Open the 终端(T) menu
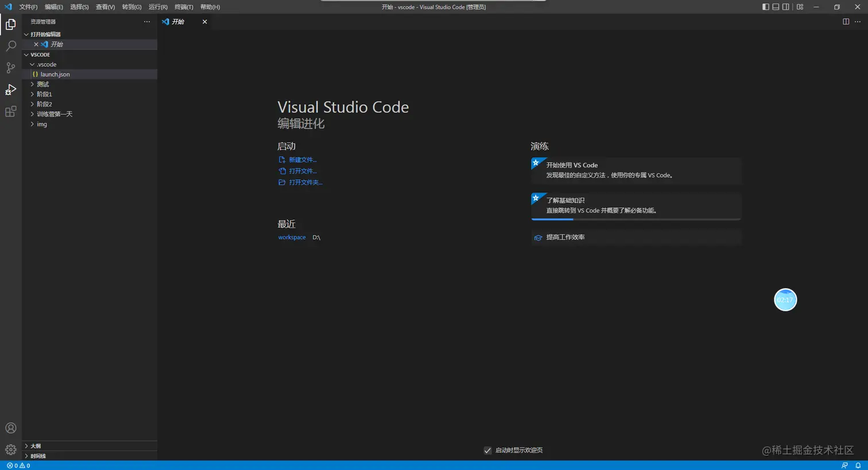 [x=184, y=7]
